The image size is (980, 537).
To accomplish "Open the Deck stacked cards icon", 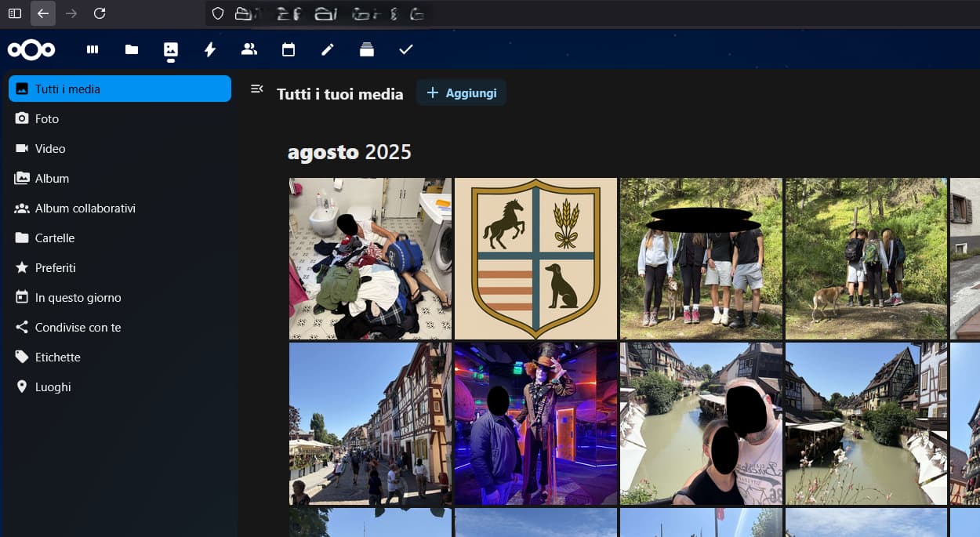I will click(367, 49).
